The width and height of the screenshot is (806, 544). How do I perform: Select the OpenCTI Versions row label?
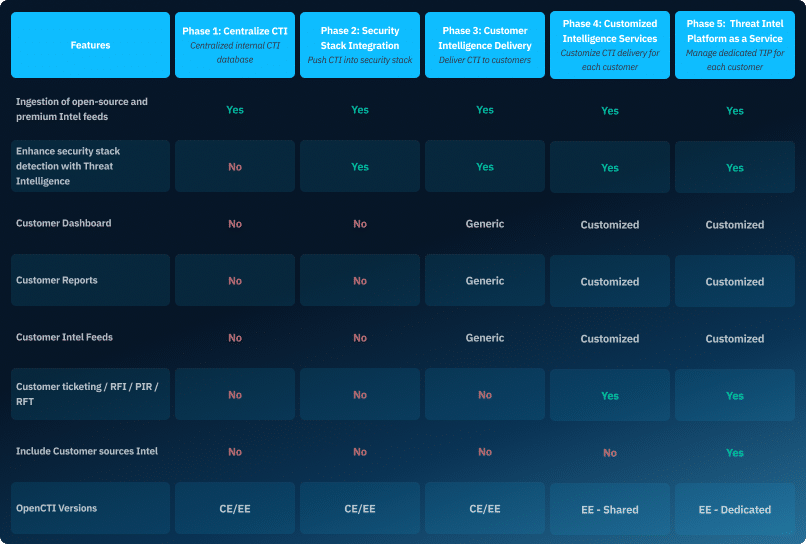[x=57, y=508]
